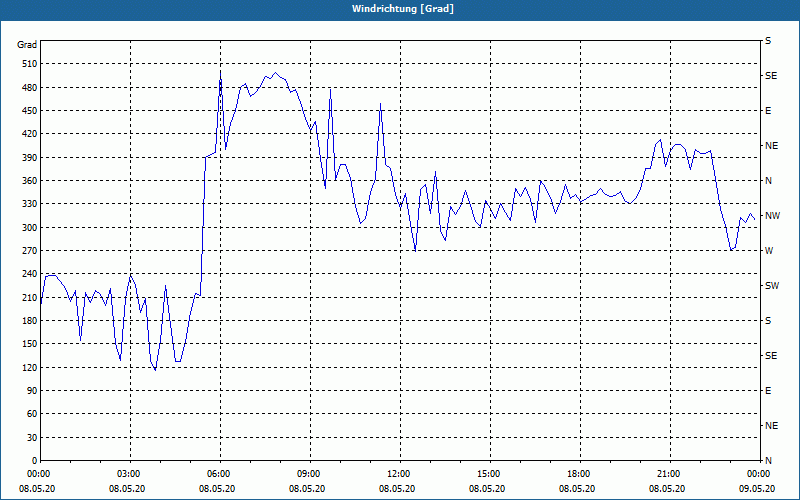Select the 450 y-axis value

(30, 111)
